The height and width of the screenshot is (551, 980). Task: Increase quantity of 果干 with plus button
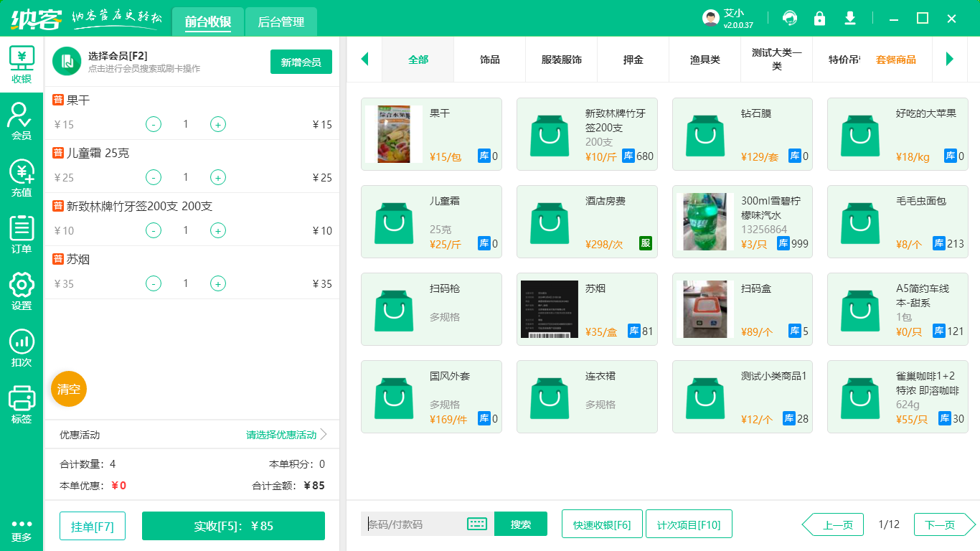[218, 124]
